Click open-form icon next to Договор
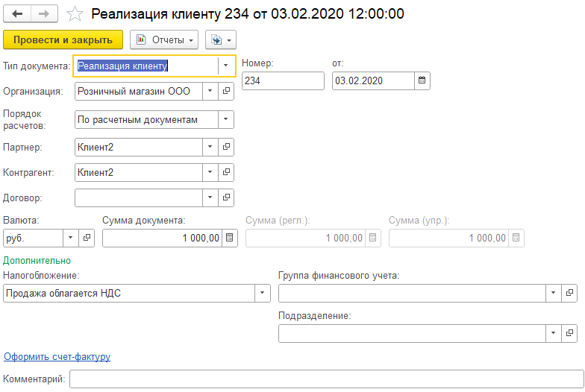585x392 pixels. point(228,197)
